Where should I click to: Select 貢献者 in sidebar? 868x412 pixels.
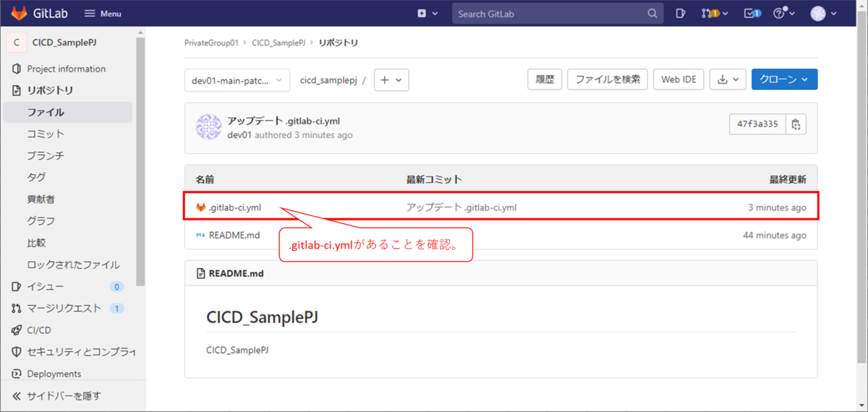pyautogui.click(x=41, y=199)
